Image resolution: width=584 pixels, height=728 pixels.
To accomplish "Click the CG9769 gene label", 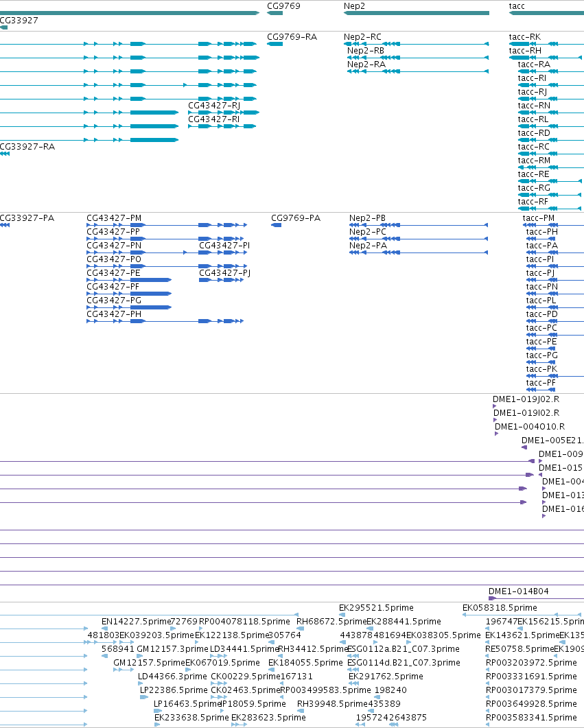I will click(x=283, y=6).
